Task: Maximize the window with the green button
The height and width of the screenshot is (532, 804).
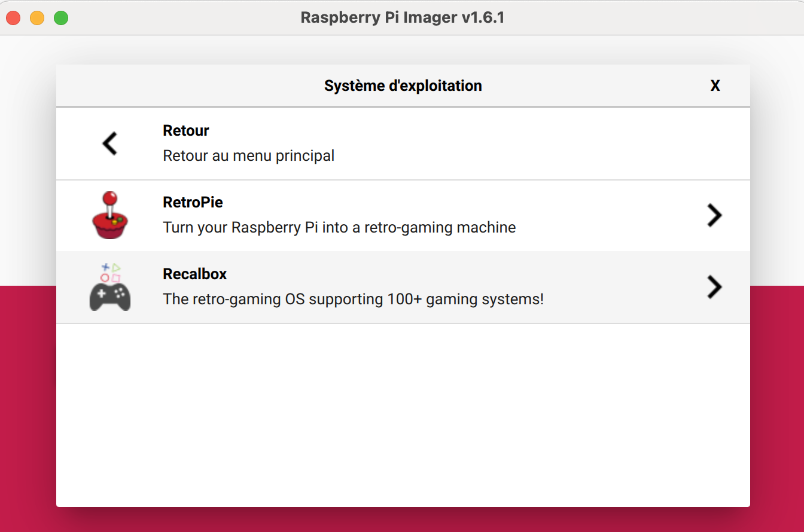Action: click(61, 18)
